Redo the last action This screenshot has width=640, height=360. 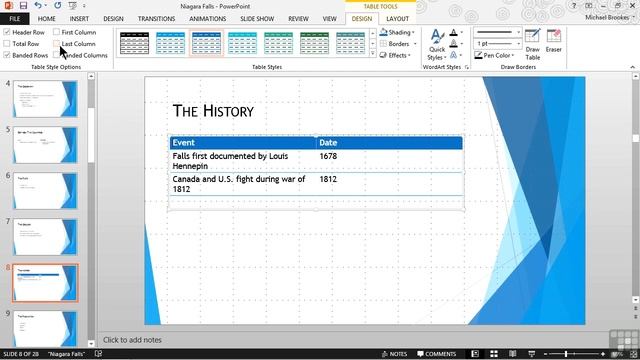[58, 6]
